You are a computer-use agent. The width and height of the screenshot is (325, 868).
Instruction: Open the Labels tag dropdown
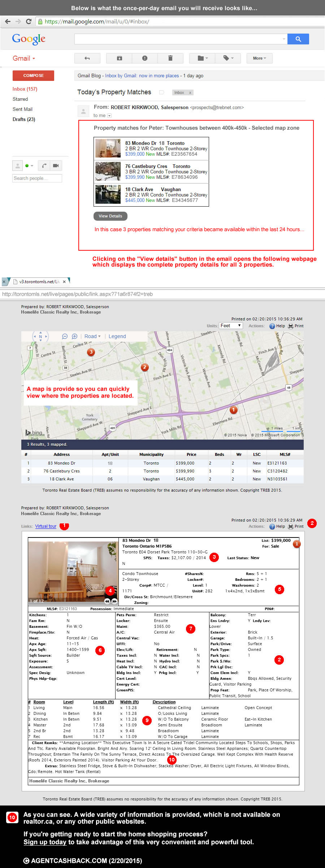[x=228, y=58]
